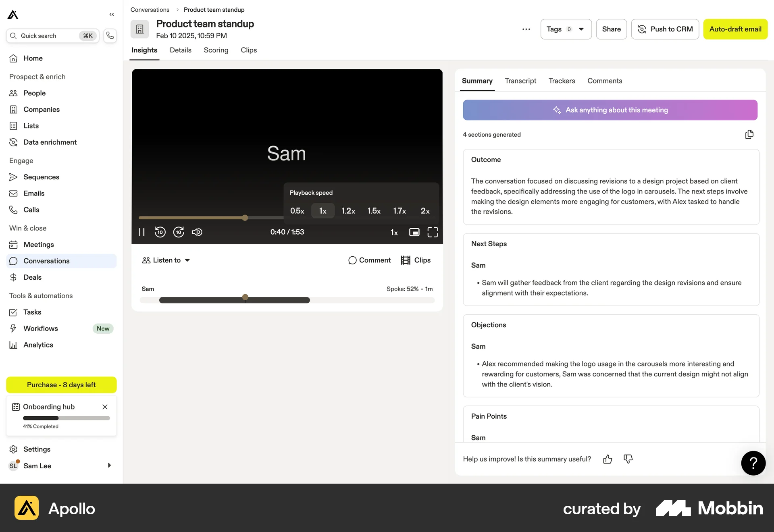This screenshot has width=774, height=532.
Task: Expand the Listen to dropdown
Action: click(x=166, y=260)
